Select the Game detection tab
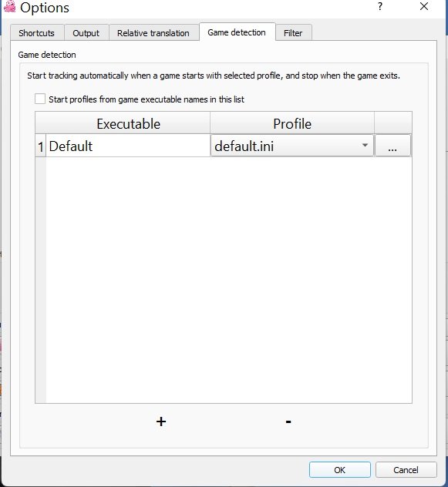448x487 pixels. tap(237, 32)
